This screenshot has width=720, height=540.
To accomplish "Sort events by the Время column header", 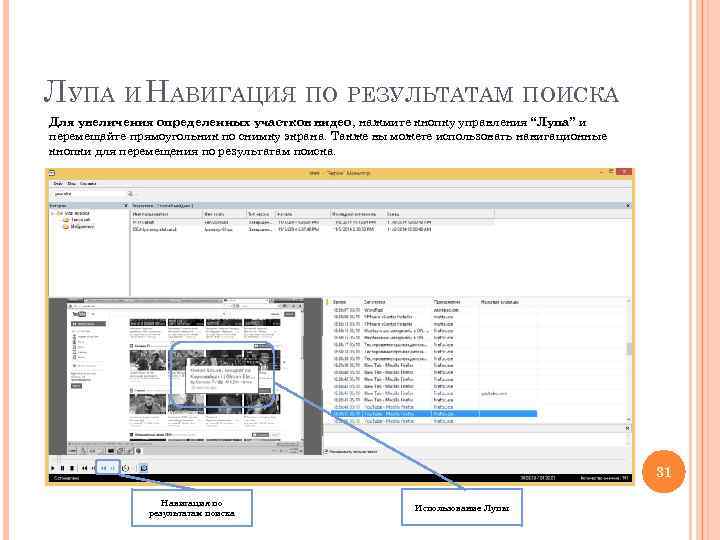I will (x=339, y=302).
